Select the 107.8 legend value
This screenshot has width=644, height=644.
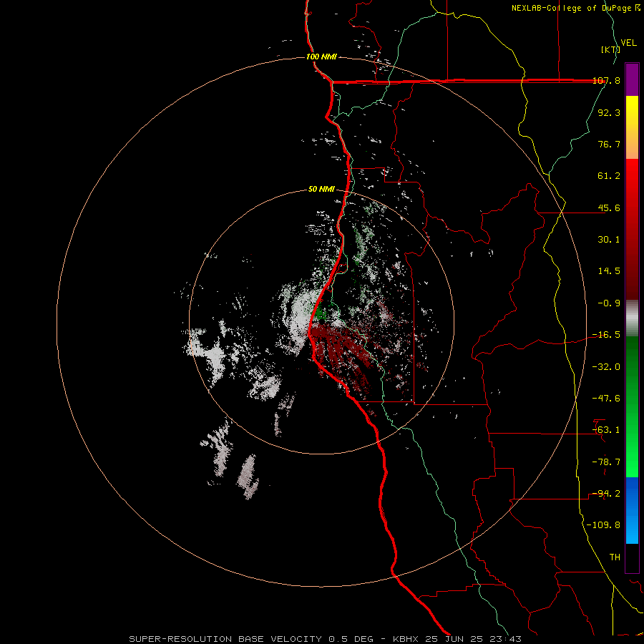(x=606, y=80)
